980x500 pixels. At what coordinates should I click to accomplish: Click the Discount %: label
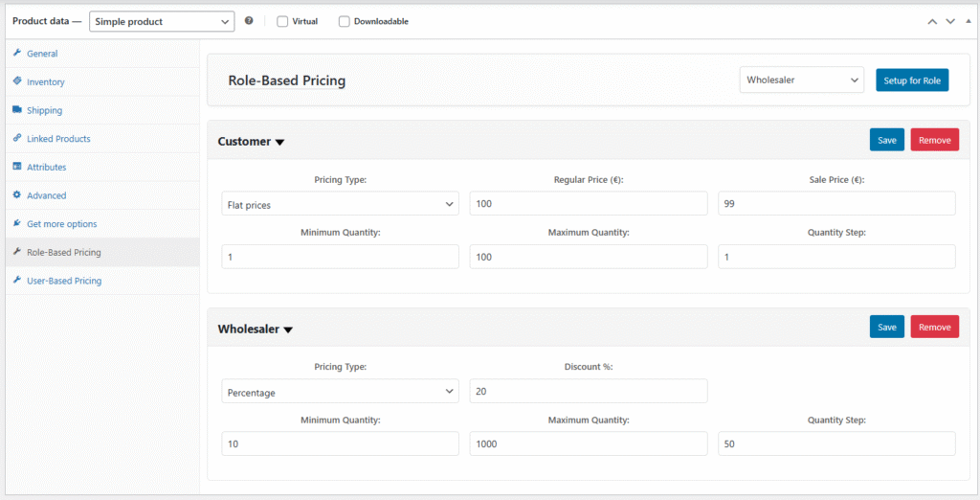(x=589, y=367)
